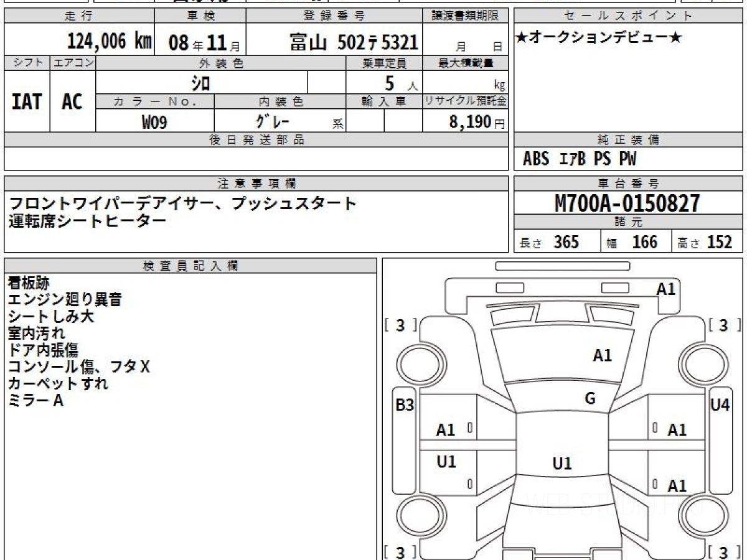Select the inspection date 08年11月
The width and height of the screenshot is (747, 560).
[204, 43]
